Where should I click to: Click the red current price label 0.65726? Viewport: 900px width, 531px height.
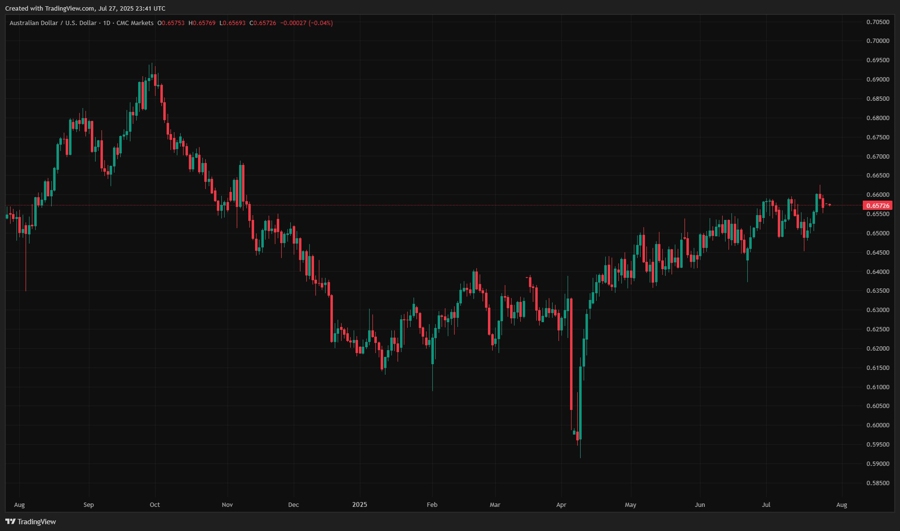(878, 205)
